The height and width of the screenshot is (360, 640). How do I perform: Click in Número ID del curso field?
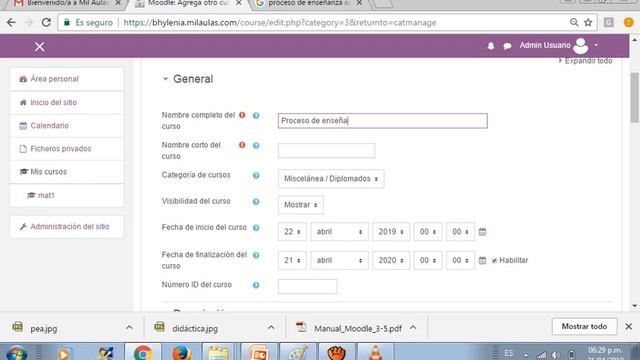click(x=308, y=287)
